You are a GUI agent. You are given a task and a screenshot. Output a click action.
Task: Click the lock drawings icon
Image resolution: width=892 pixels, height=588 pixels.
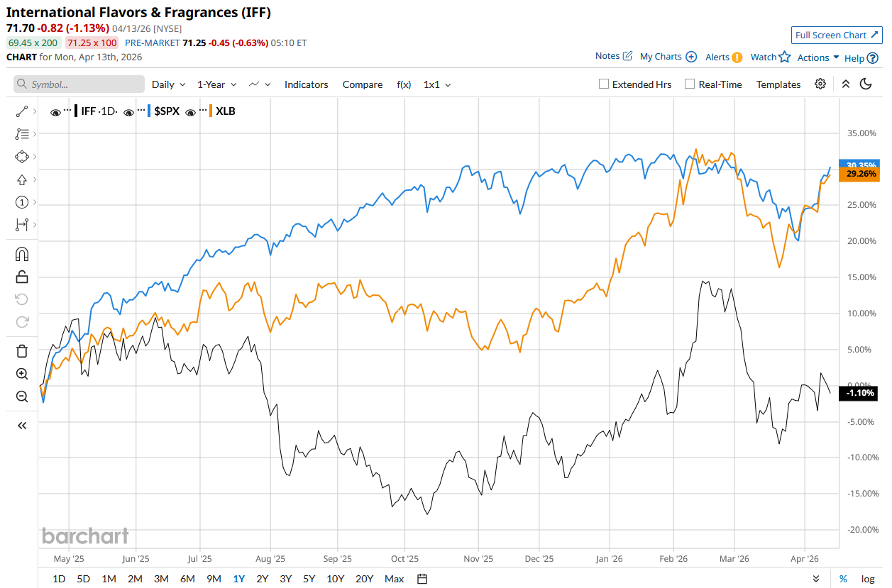tap(21, 277)
